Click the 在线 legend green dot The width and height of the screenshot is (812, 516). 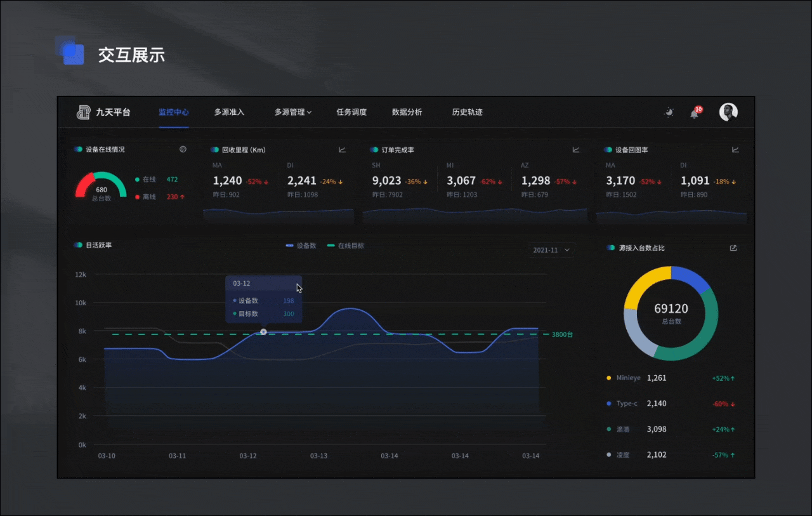click(138, 180)
